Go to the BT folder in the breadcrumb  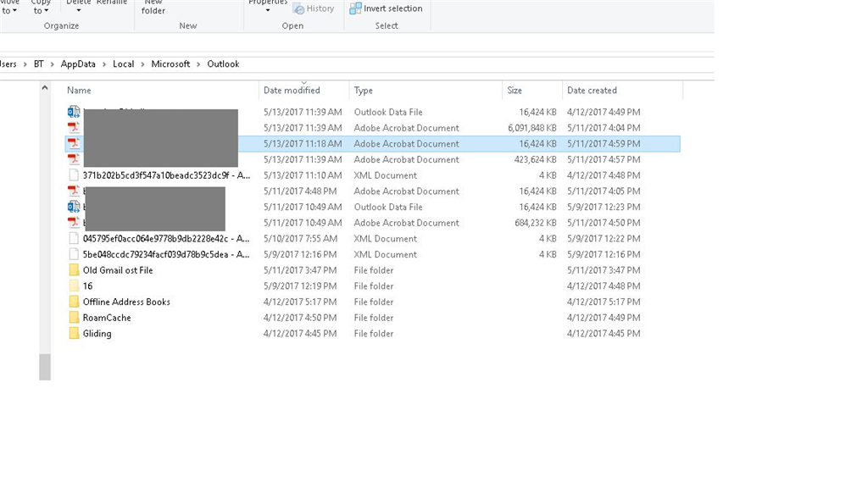coord(39,64)
